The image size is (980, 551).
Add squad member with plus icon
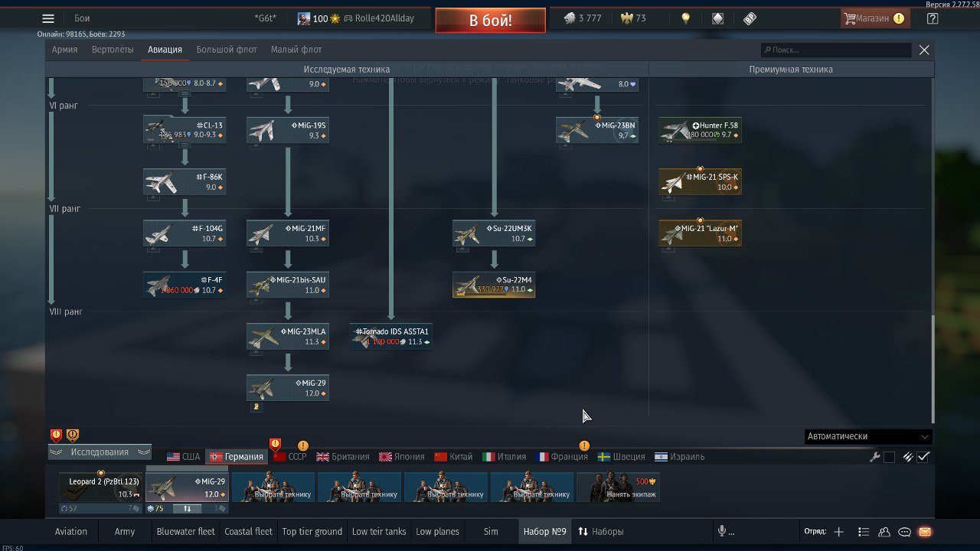coord(839,532)
